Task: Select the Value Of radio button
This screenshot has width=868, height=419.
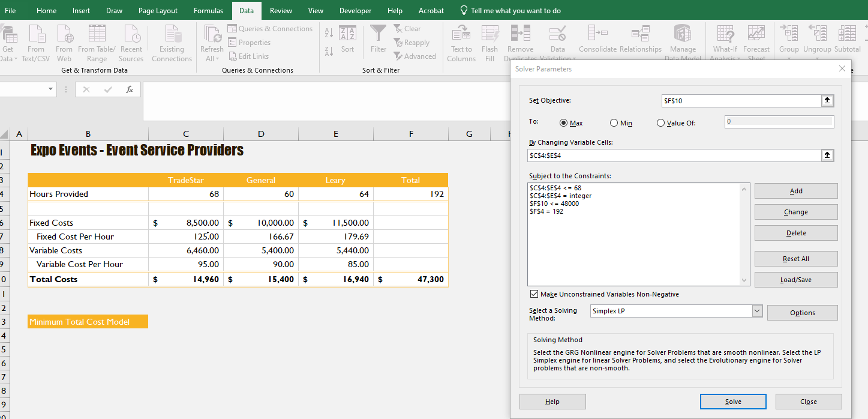Action: pyautogui.click(x=660, y=123)
